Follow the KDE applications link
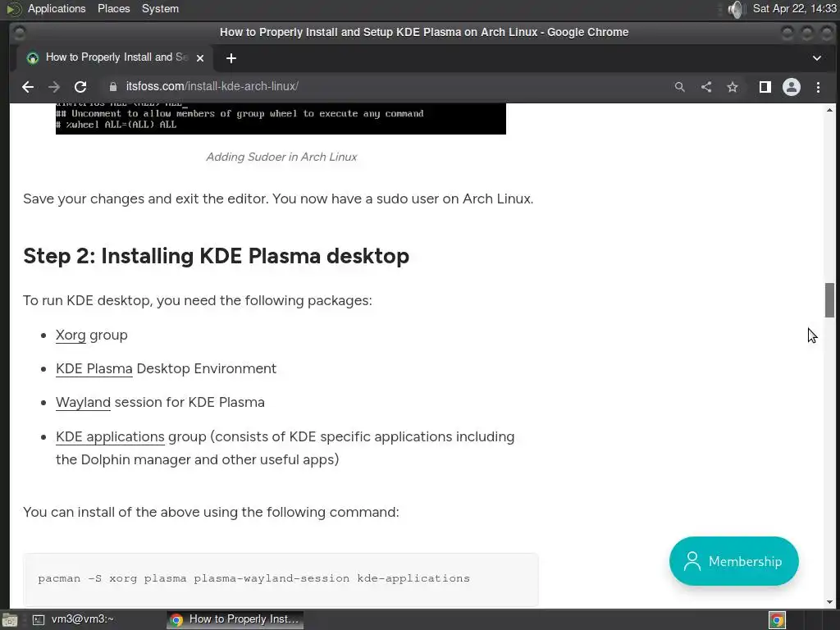Viewport: 840px width, 630px height. point(111,436)
